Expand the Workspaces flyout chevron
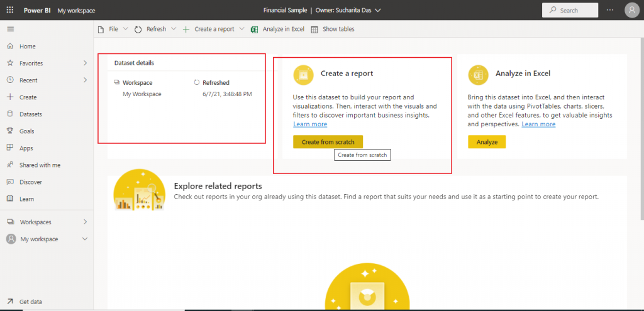Viewport: 644px width, 311px height. click(x=85, y=222)
